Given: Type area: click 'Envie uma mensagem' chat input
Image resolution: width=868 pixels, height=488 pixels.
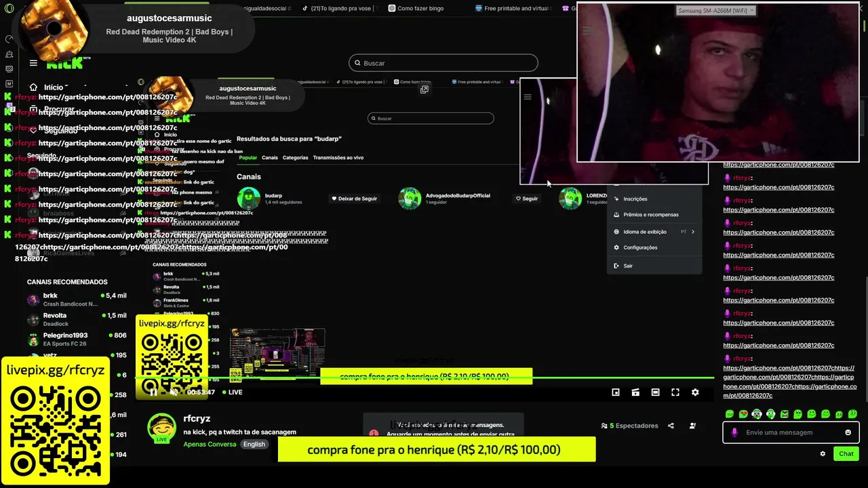Looking at the screenshot, I should (790, 432).
